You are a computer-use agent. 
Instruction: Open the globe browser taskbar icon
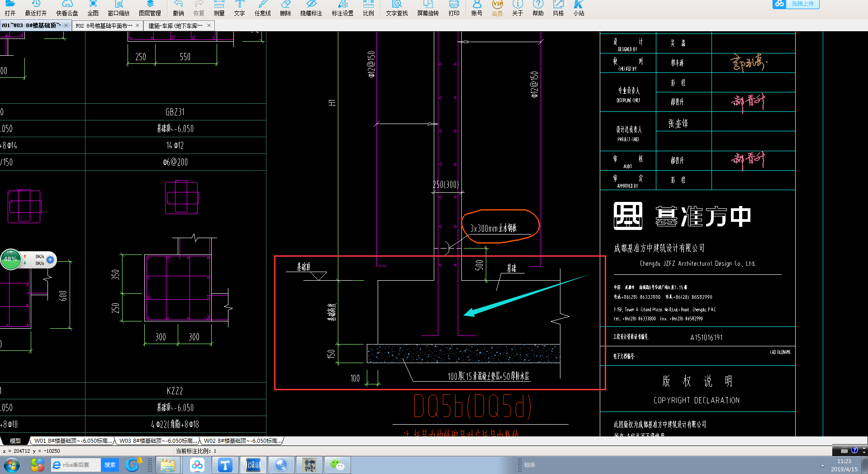(281, 465)
